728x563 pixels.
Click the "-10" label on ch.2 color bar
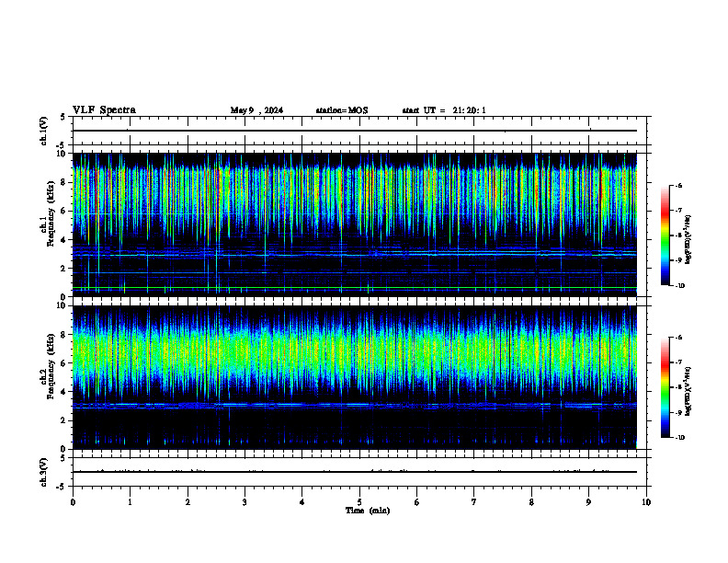point(679,438)
